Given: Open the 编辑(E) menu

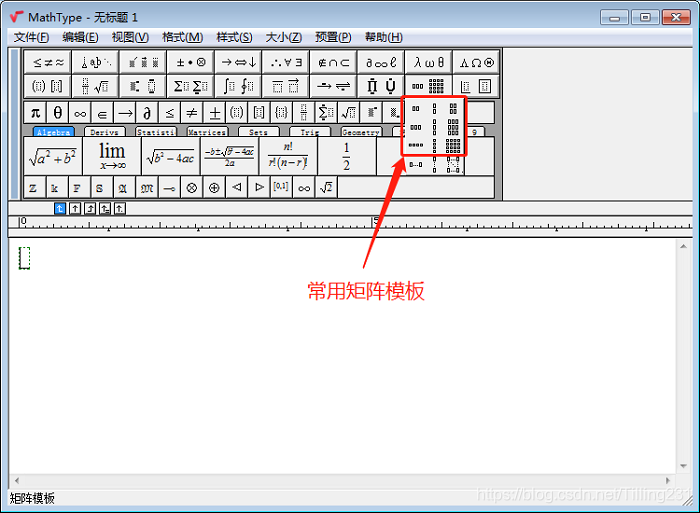Looking at the screenshot, I should pyautogui.click(x=80, y=37).
